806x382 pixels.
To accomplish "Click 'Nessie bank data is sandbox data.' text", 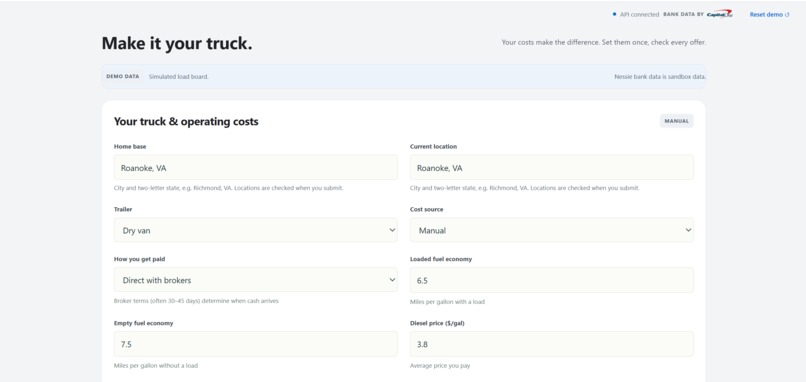I will click(660, 77).
